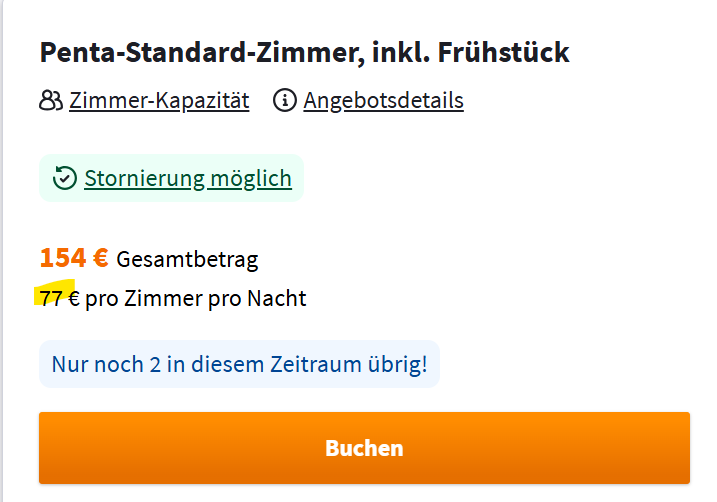
Task: Click the word Nacht in the nightly rate
Action: 276,299
